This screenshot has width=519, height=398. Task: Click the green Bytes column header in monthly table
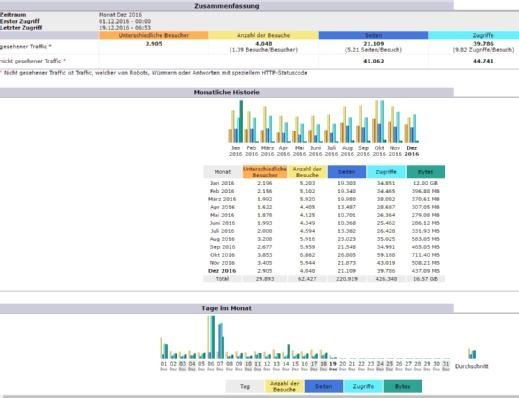[x=426, y=172]
